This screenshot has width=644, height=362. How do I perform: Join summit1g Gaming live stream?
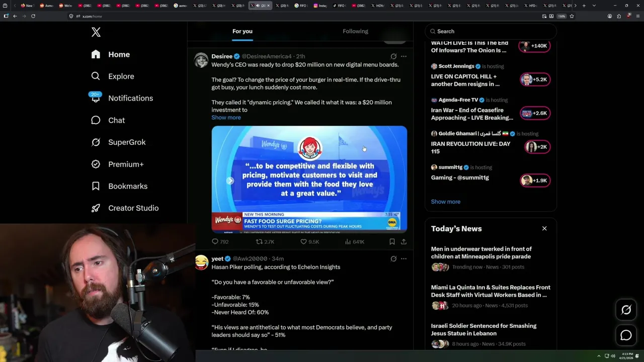tap(460, 177)
